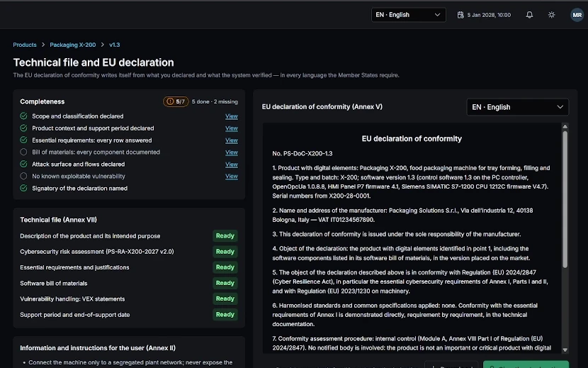Open the declaration language EN · English dropdown
588x368 pixels.
click(517, 107)
